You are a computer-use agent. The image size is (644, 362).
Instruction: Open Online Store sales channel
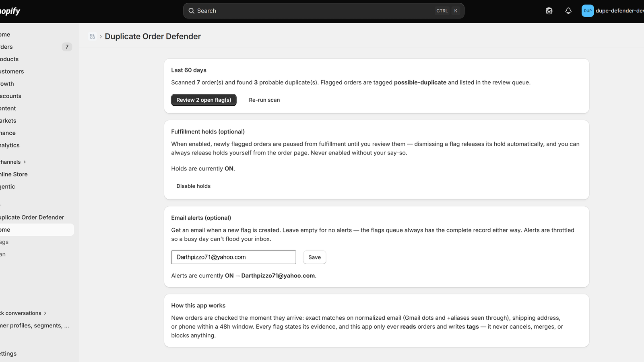[x=36, y=175]
